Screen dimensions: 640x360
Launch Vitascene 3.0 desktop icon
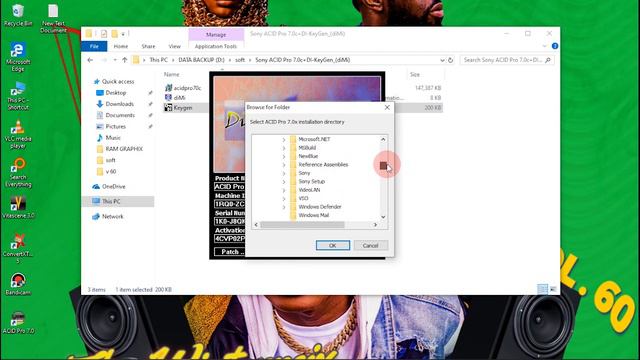[18, 207]
